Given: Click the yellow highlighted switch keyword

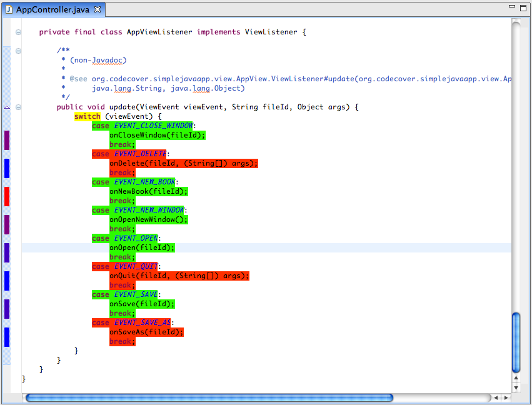Looking at the screenshot, I should coord(88,116).
